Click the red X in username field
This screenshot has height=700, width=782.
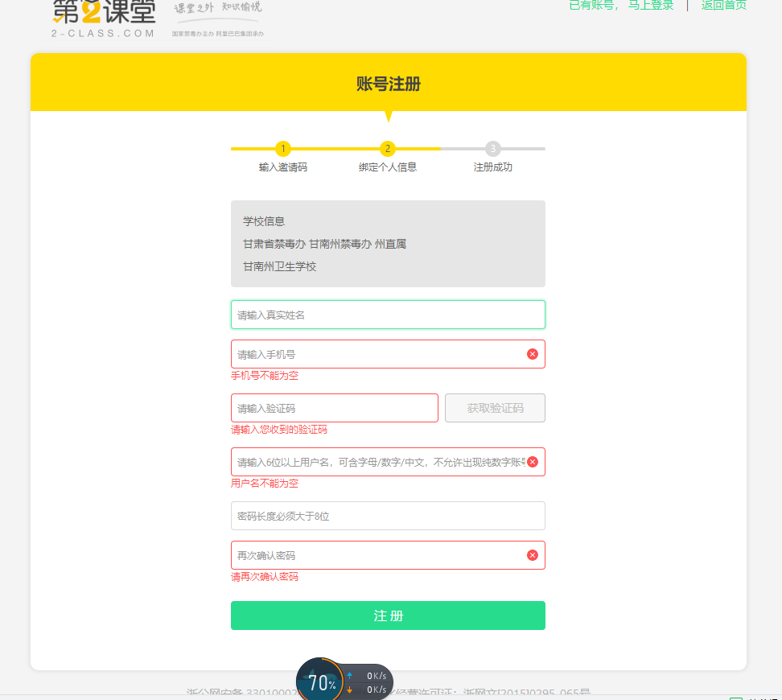point(533,462)
